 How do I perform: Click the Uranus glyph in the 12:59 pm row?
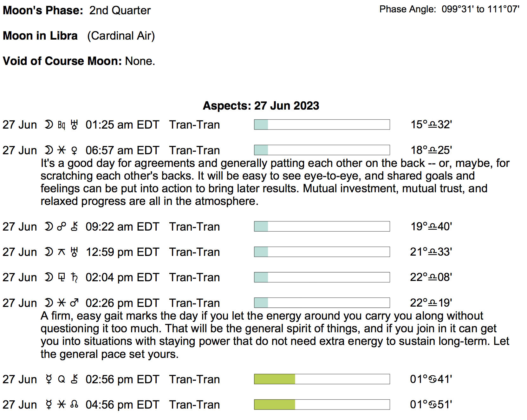(x=74, y=252)
